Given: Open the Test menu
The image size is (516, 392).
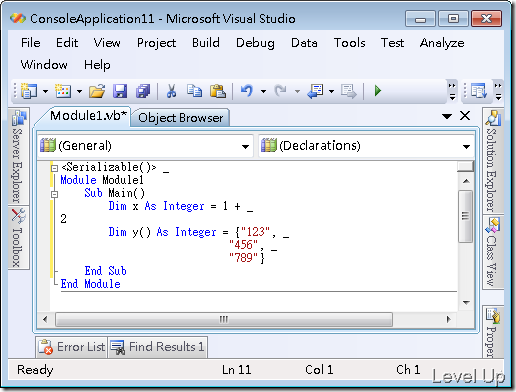Looking at the screenshot, I should (x=392, y=43).
